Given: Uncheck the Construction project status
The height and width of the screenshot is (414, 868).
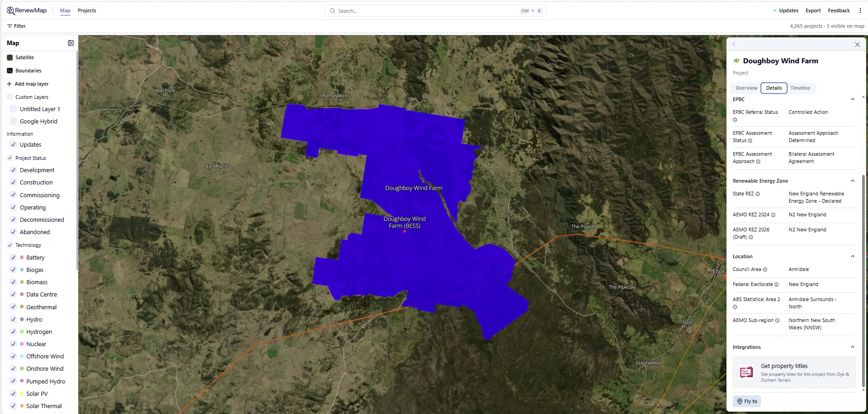Looking at the screenshot, I should [x=13, y=182].
